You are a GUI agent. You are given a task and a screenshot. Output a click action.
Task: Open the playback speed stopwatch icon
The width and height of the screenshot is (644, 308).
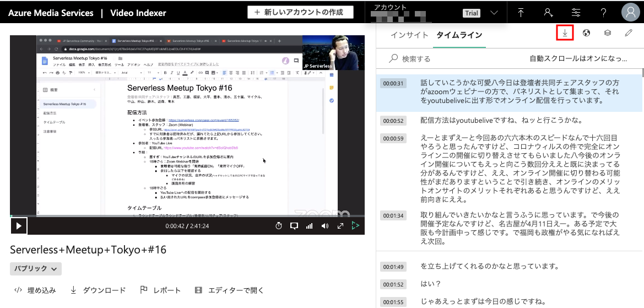click(278, 226)
